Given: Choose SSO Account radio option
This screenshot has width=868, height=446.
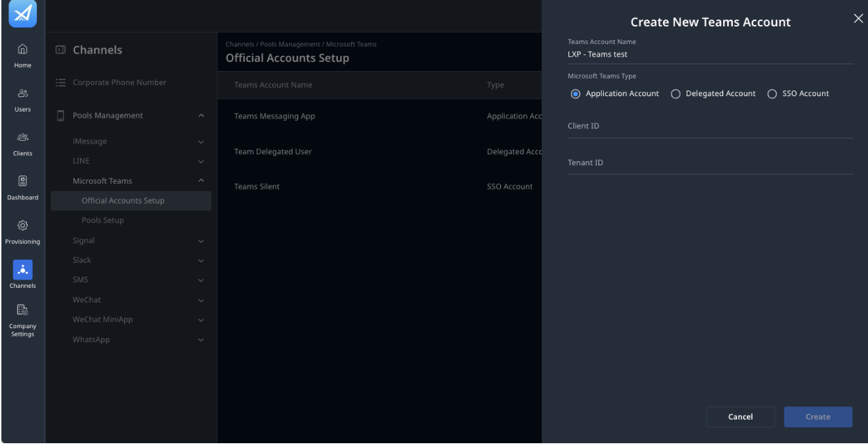Looking at the screenshot, I should pos(771,93).
